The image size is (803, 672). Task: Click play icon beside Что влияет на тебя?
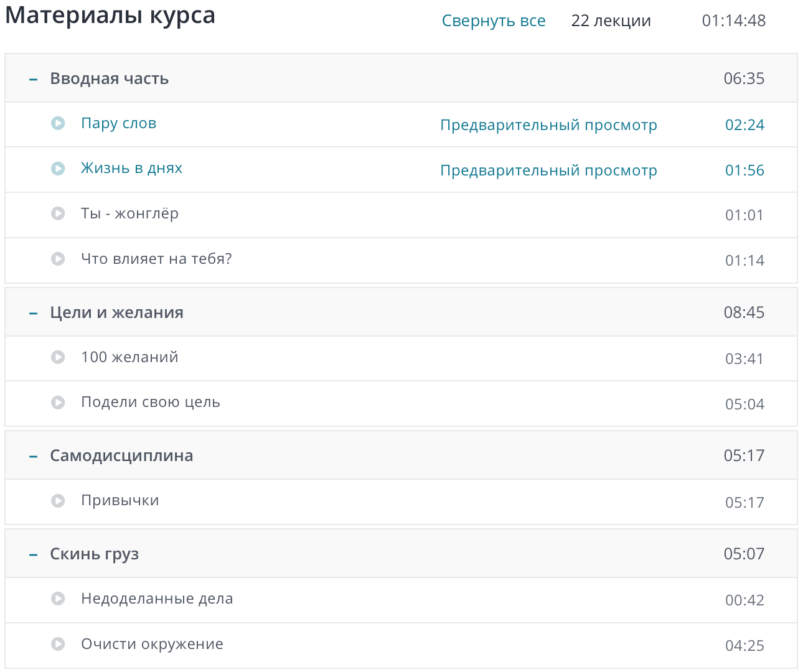[58, 259]
